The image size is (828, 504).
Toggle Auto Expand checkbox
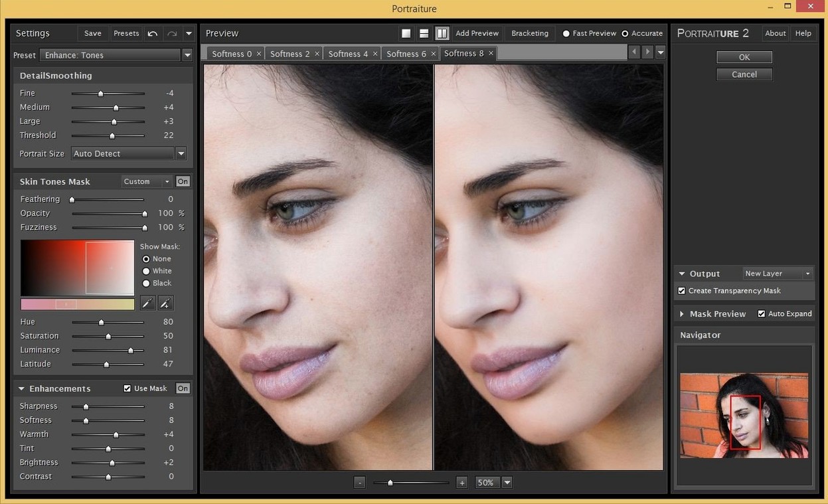tap(762, 313)
